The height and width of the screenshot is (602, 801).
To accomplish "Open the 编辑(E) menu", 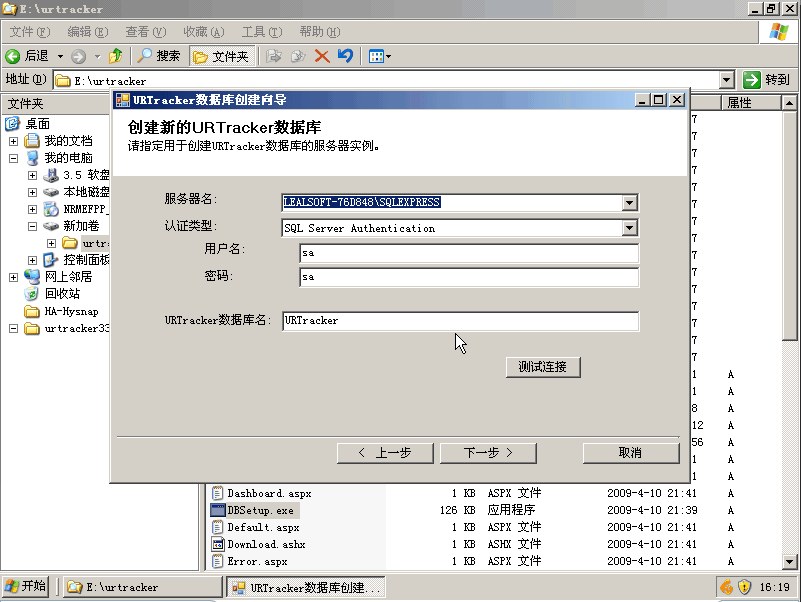I will [x=88, y=32].
